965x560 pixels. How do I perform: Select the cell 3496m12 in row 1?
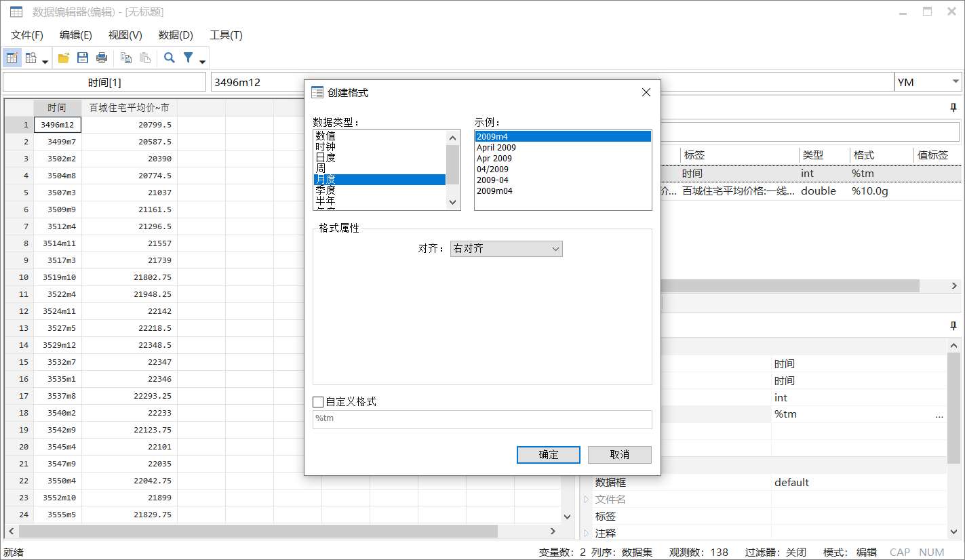[x=58, y=125]
